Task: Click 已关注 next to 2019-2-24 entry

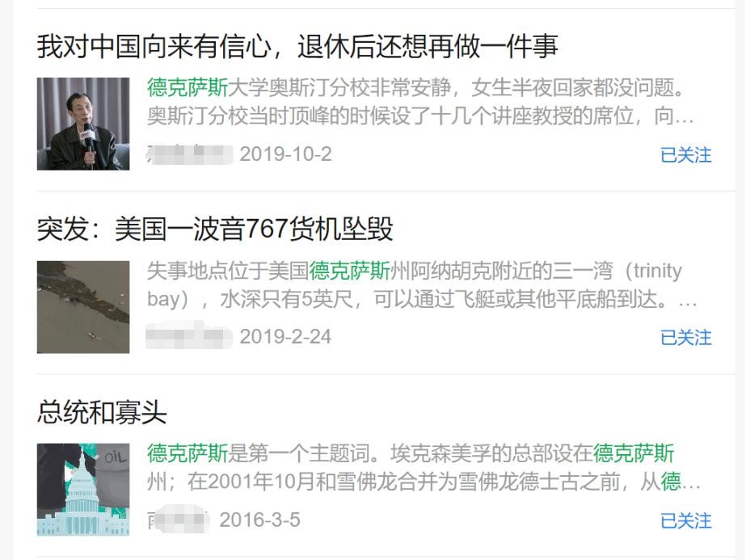Action: pyautogui.click(x=685, y=338)
